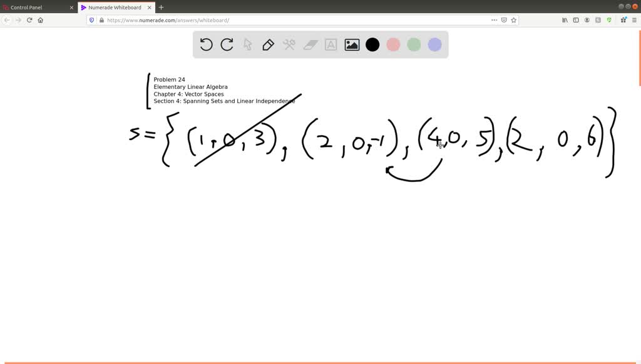Select the green pen color swatch
This screenshot has width=641, height=364.
coord(414,44)
